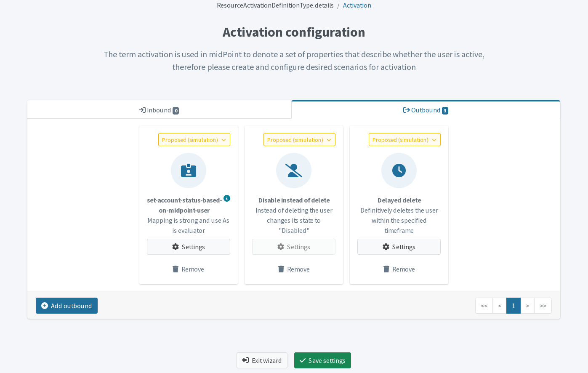Click the plus icon on Add outbound

point(45,306)
